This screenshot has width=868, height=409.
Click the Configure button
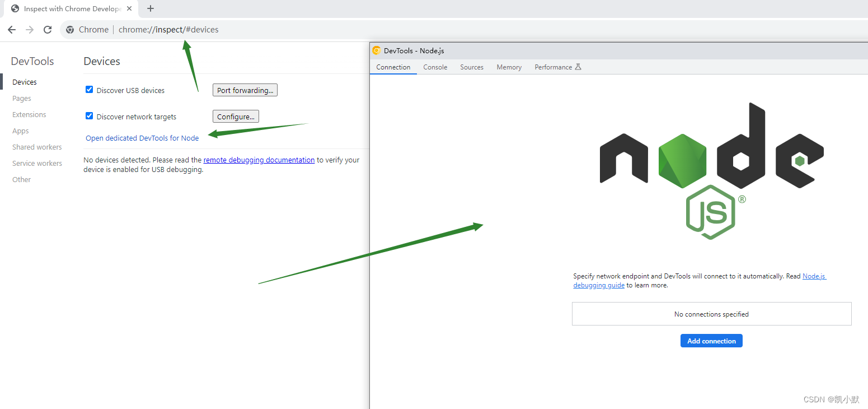tap(236, 117)
